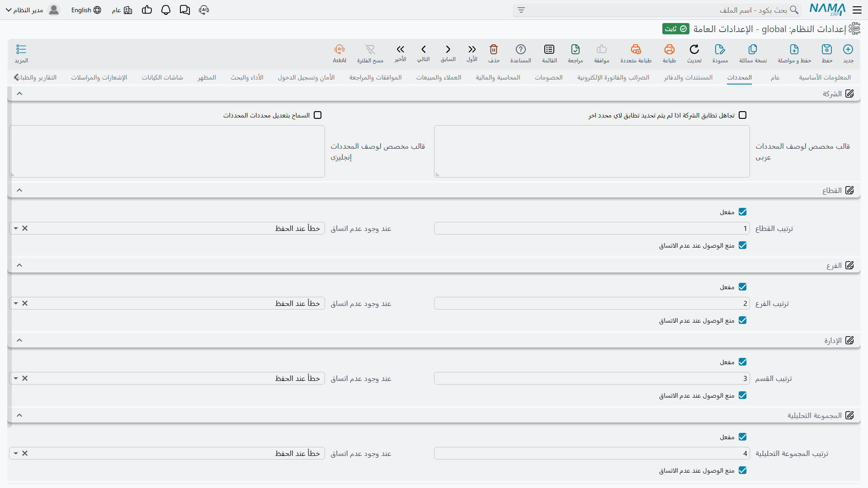
Task: Open the chat messages icon in header
Action: point(185,10)
